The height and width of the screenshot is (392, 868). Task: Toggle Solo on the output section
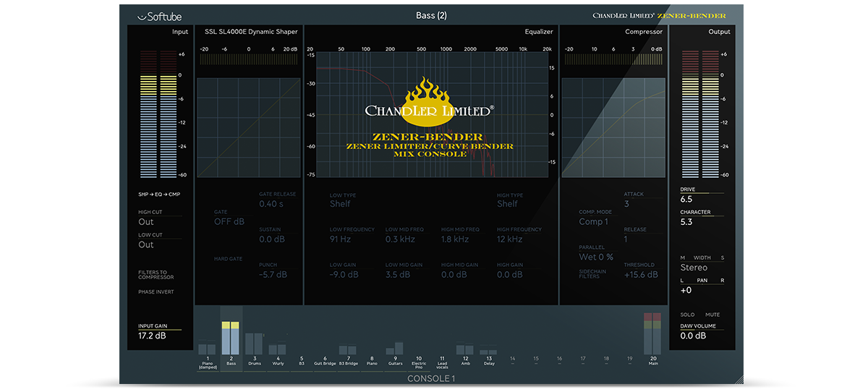point(687,315)
